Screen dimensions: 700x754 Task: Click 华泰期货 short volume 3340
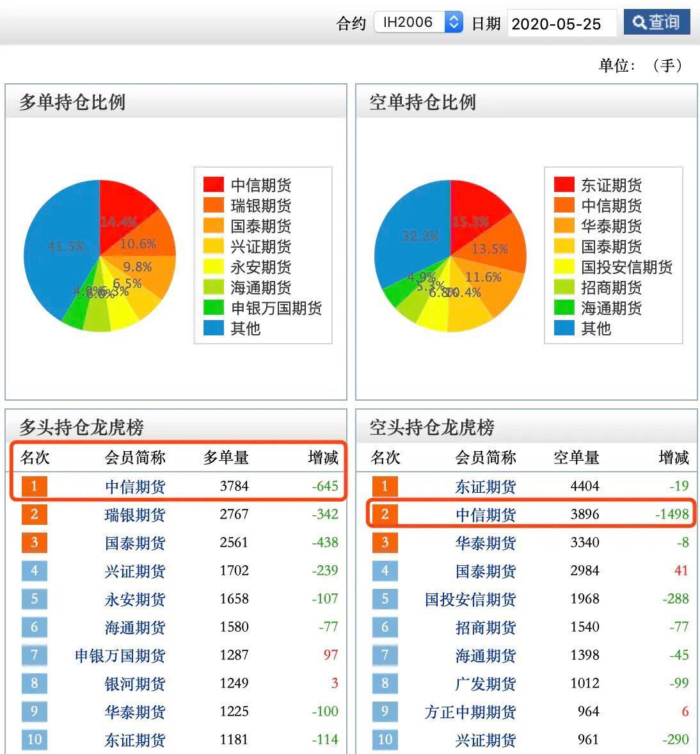point(585,542)
